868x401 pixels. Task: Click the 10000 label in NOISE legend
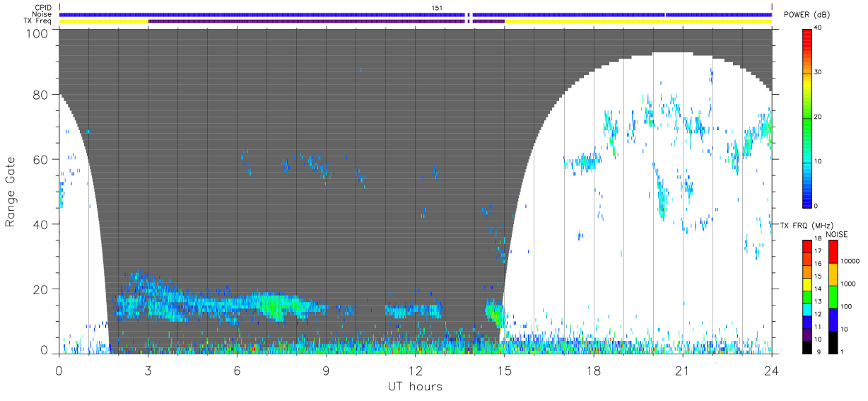850,261
